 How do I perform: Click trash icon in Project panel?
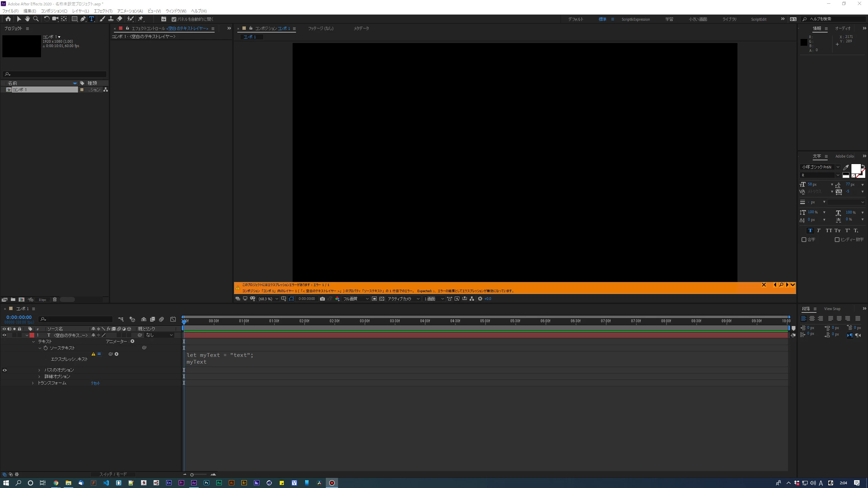(x=55, y=299)
